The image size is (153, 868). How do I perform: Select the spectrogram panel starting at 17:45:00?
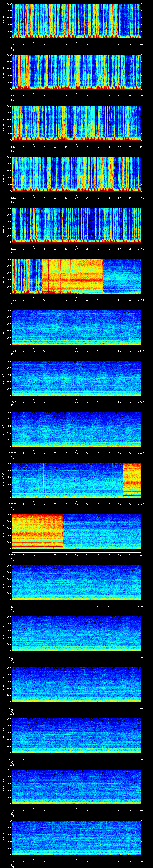[x=76, y=838]
